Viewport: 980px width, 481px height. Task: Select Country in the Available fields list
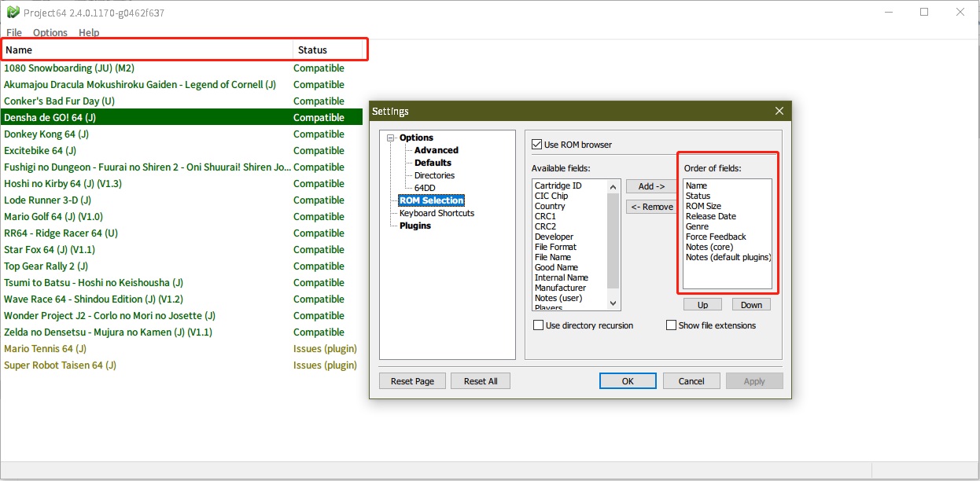coord(550,205)
